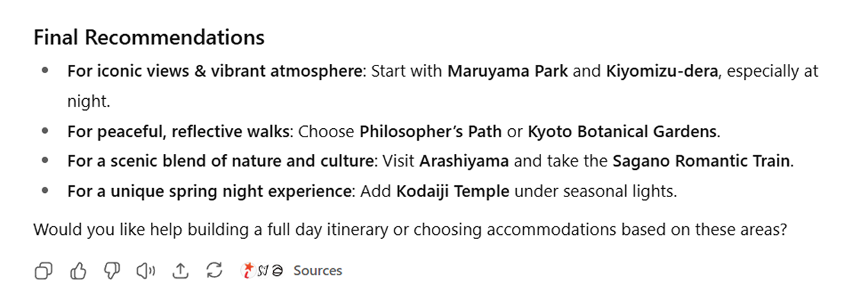Copy the response with the copy icon
Screen dimensions: 868x303
[x=43, y=271]
